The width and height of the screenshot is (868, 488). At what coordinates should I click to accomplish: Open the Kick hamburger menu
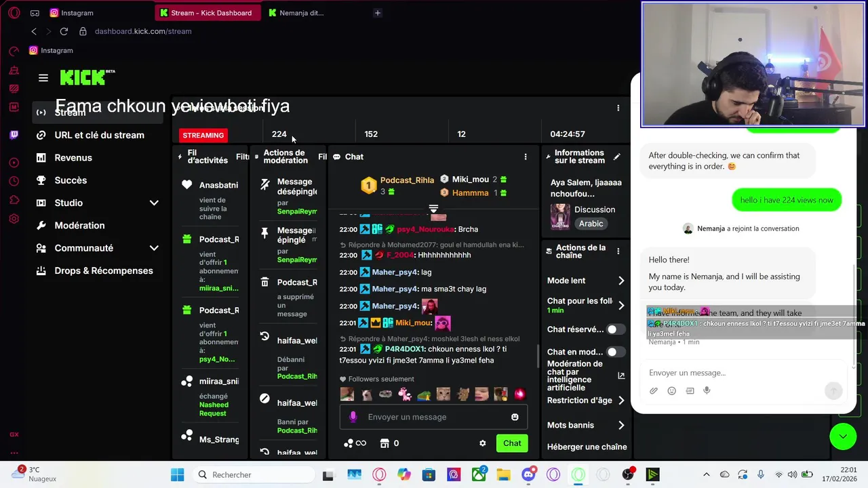[x=43, y=78]
